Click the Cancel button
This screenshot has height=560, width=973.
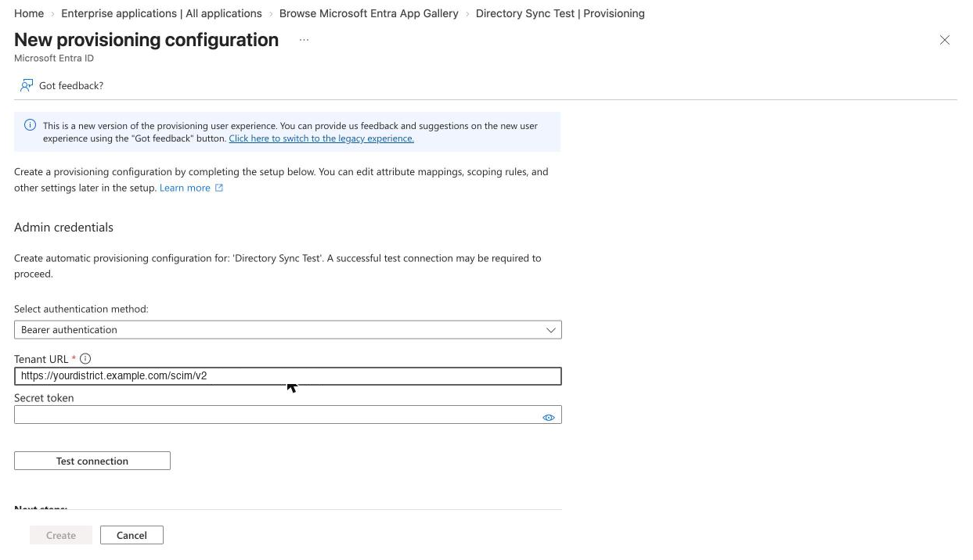click(x=132, y=535)
